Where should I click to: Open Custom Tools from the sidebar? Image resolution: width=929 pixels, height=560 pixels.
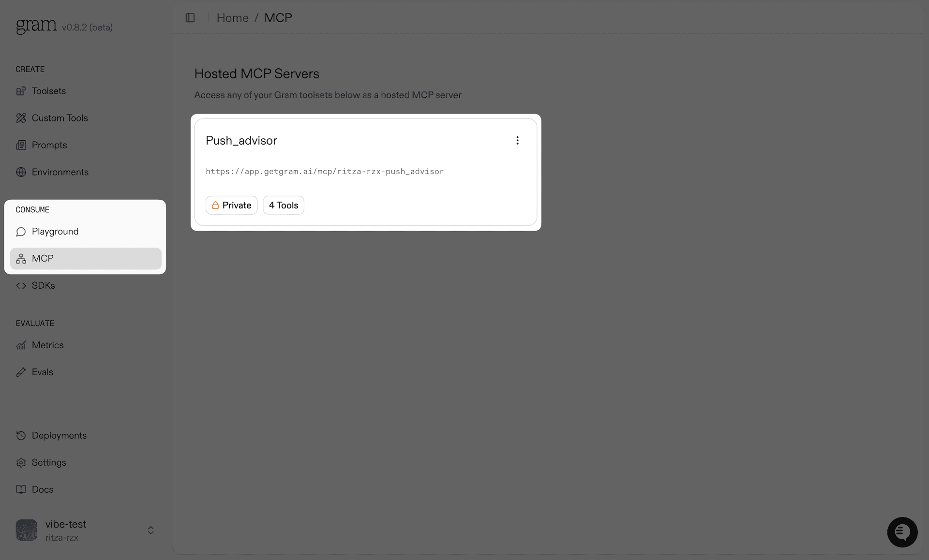60,118
